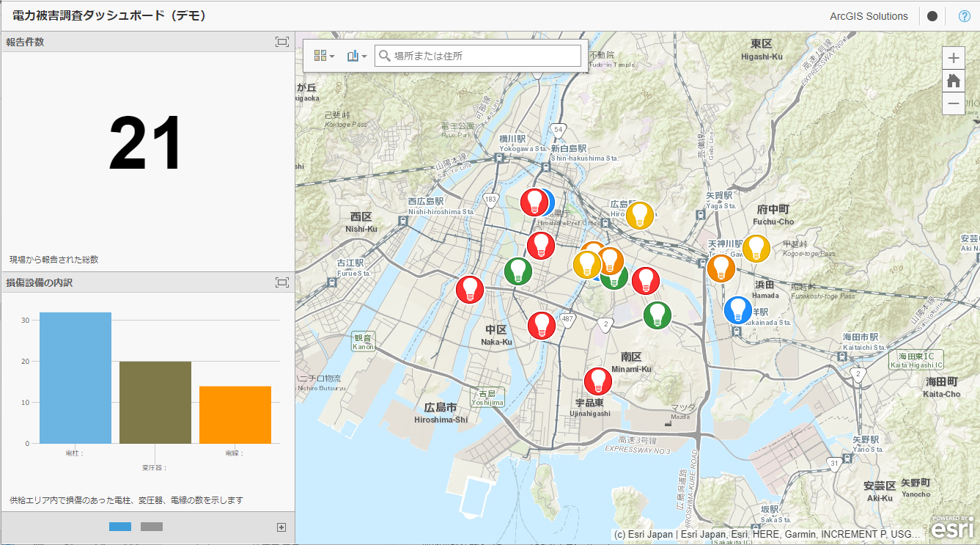Screen dimensions: 980x545
Task: Open the basemap gallery dropdown
Action: click(324, 56)
